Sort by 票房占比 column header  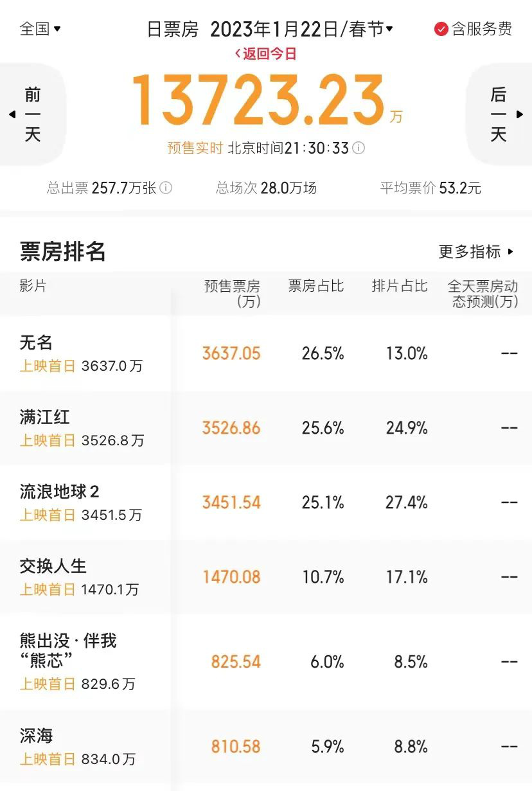(x=316, y=286)
